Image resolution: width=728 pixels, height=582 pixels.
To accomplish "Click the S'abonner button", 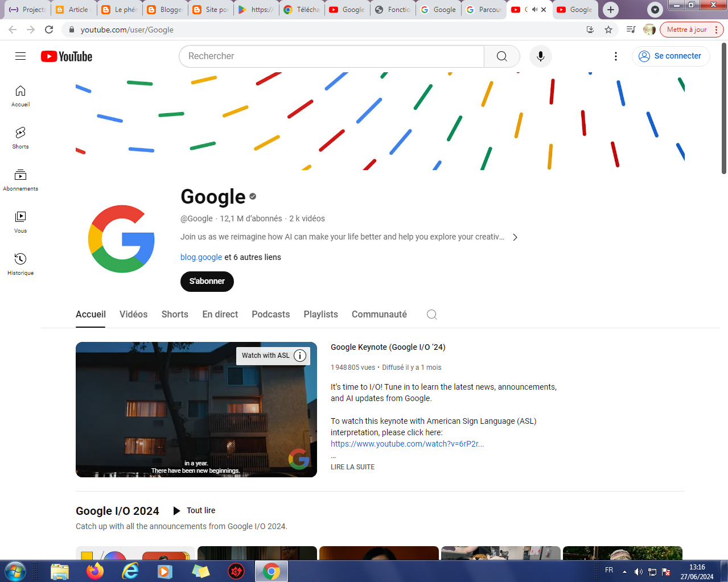I will (207, 282).
